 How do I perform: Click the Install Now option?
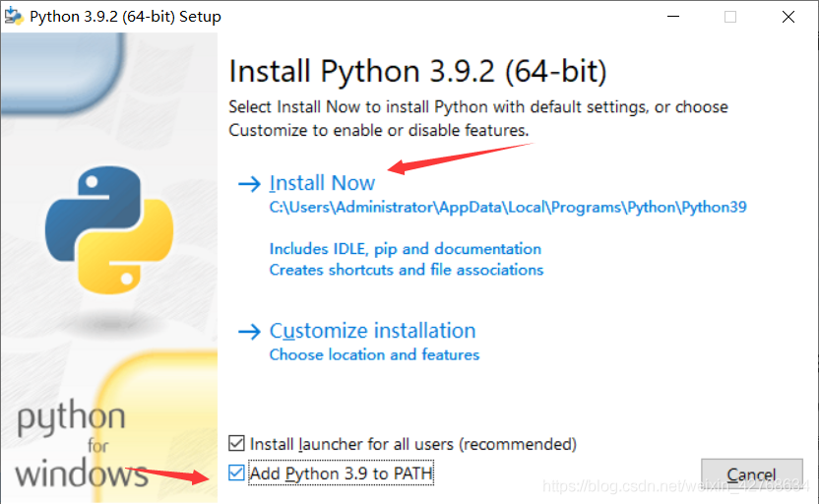(x=322, y=183)
